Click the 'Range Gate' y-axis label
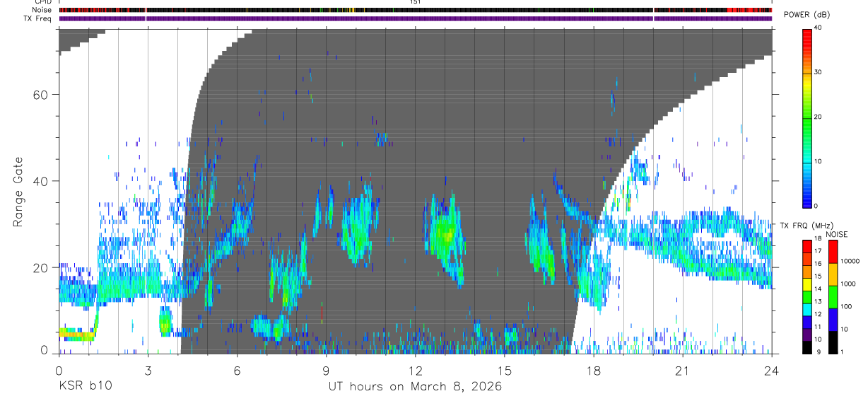 click(x=18, y=192)
